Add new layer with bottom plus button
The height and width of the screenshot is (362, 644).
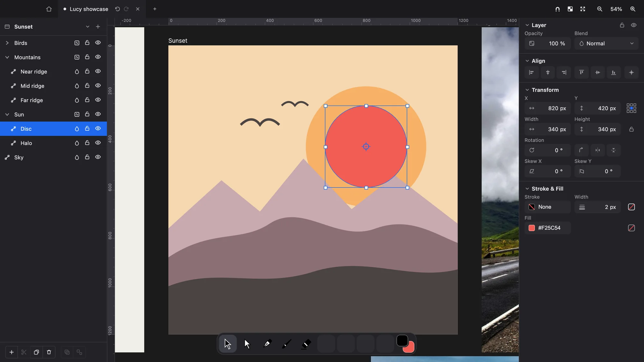tap(12, 352)
